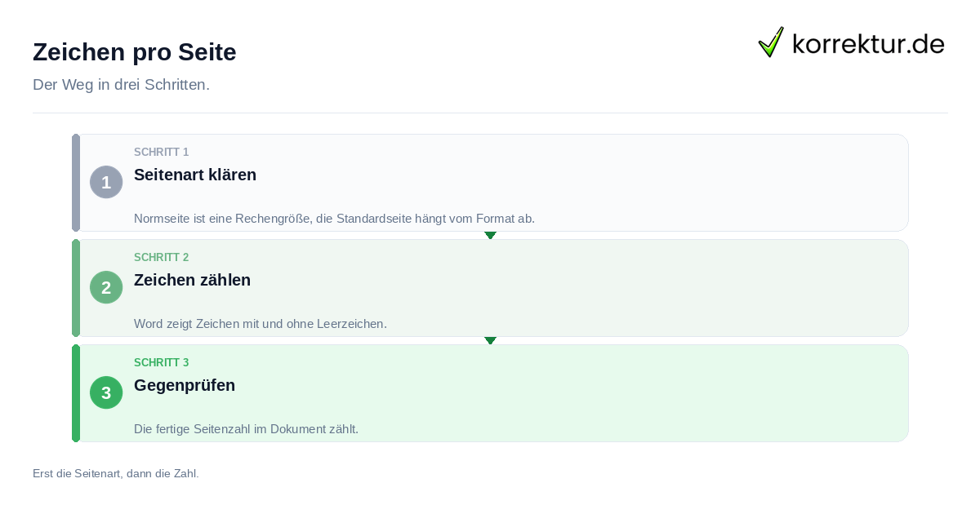
Task: Click the 'SCHRITT 1' label
Action: 162,153
